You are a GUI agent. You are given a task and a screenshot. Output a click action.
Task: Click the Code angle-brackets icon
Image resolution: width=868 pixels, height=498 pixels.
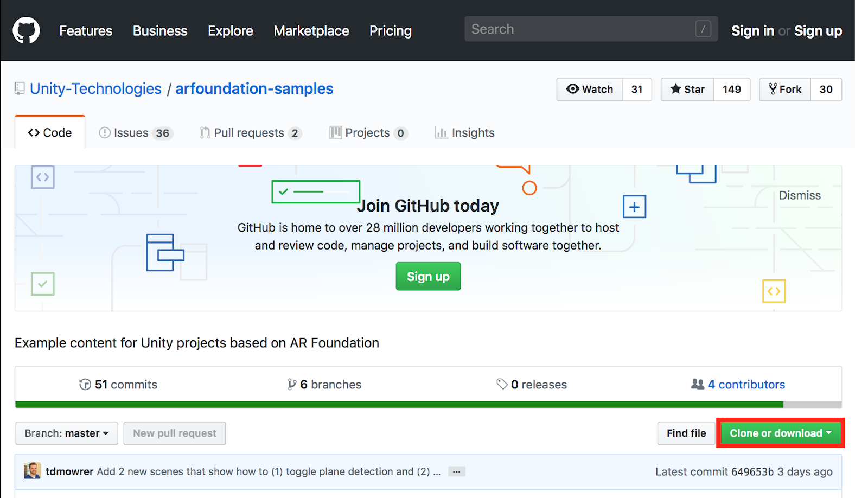[34, 133]
